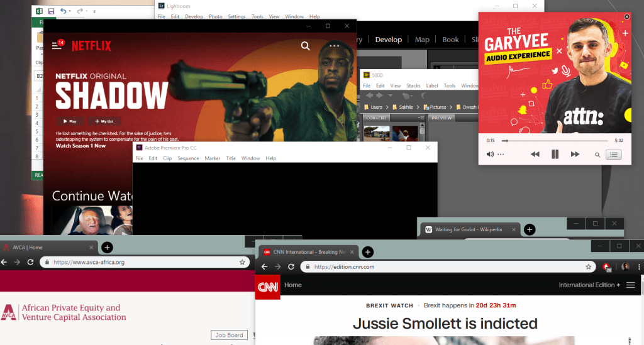
Task: Open the AVCA Job Board button
Action: pos(229,335)
